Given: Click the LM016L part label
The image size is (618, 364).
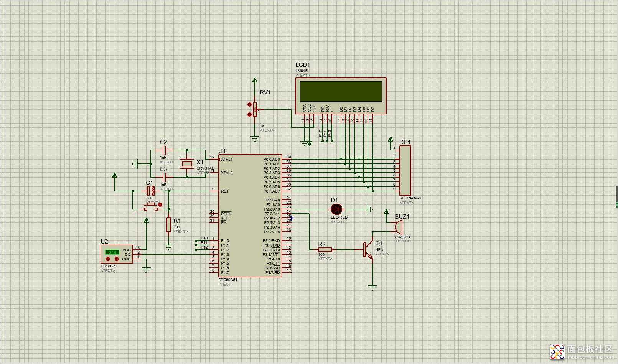Looking at the screenshot, I should point(302,71).
